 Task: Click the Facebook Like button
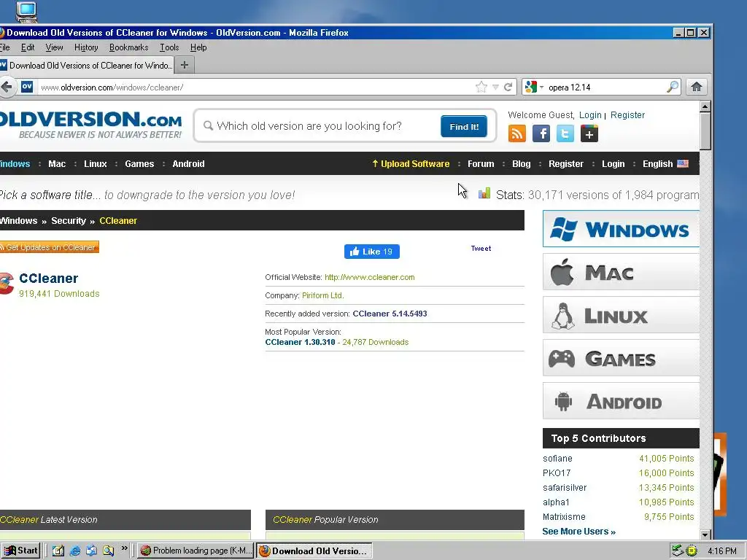point(371,252)
